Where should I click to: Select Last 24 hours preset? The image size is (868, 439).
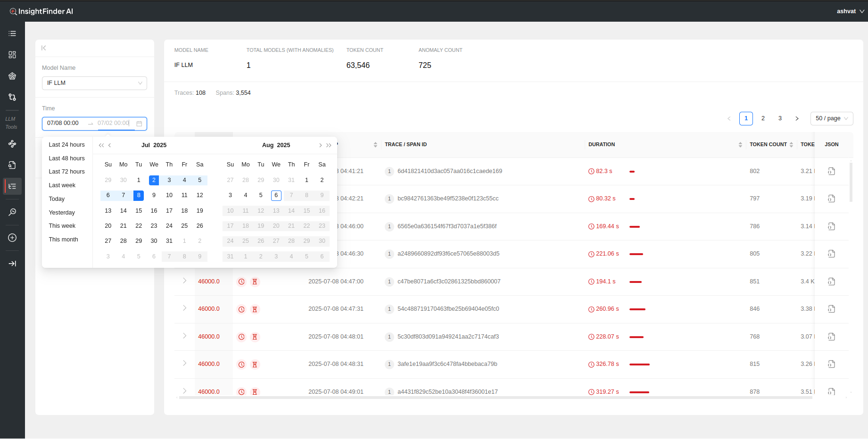[67, 145]
